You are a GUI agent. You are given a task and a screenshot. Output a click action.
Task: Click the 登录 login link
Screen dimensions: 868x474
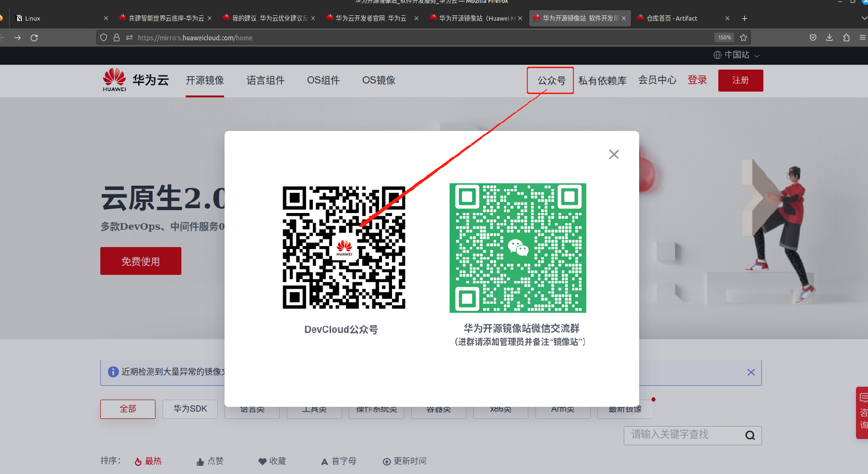(697, 80)
